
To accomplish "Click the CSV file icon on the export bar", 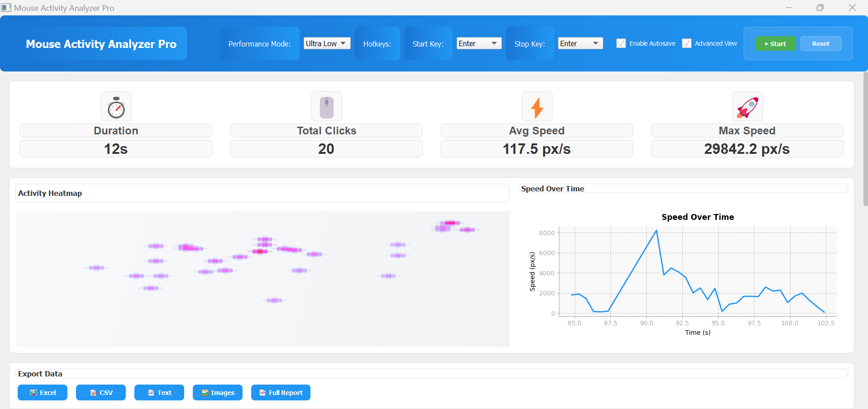I will point(93,392).
